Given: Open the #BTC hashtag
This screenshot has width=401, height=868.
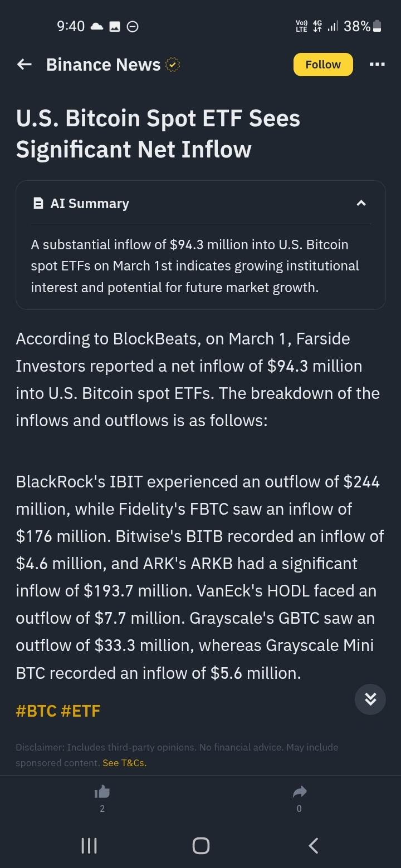Looking at the screenshot, I should pyautogui.click(x=36, y=711).
